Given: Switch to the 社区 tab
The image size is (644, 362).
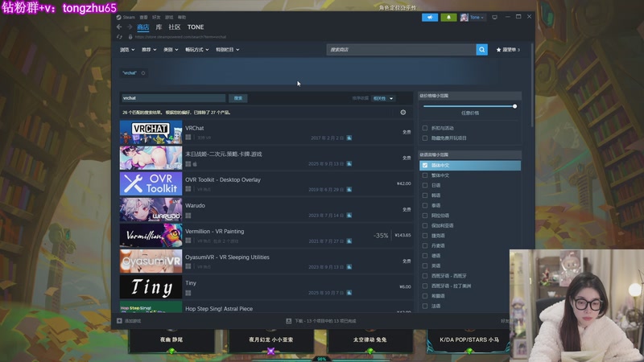Looking at the screenshot, I should coord(175,27).
